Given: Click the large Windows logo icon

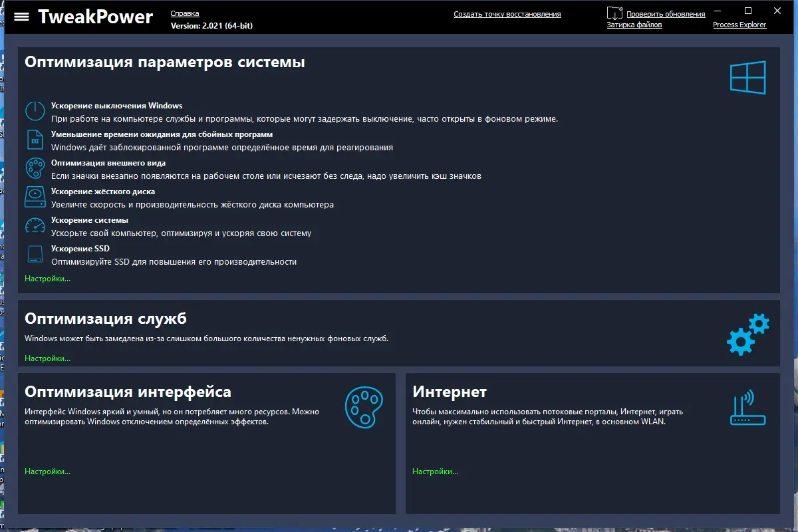Looking at the screenshot, I should 748,77.
